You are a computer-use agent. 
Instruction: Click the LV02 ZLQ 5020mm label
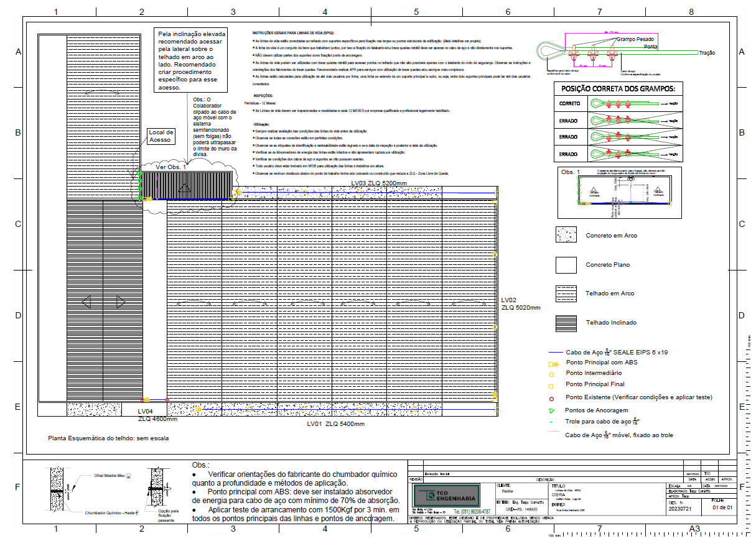coord(521,303)
